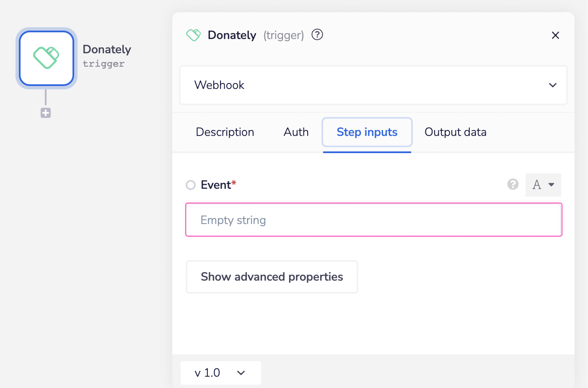The image size is (588, 388).
Task: Expand the Webhook event dropdown
Action: [553, 85]
